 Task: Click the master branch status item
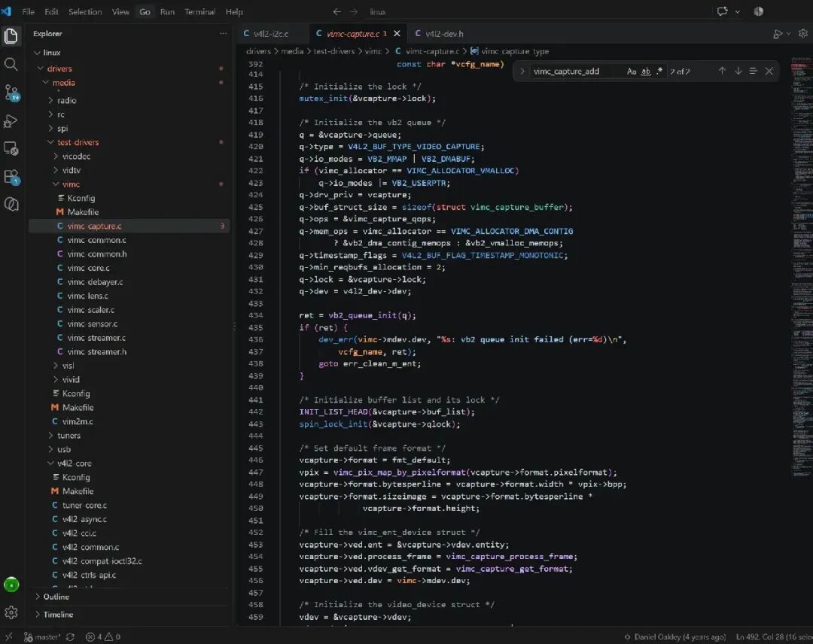tap(43, 636)
